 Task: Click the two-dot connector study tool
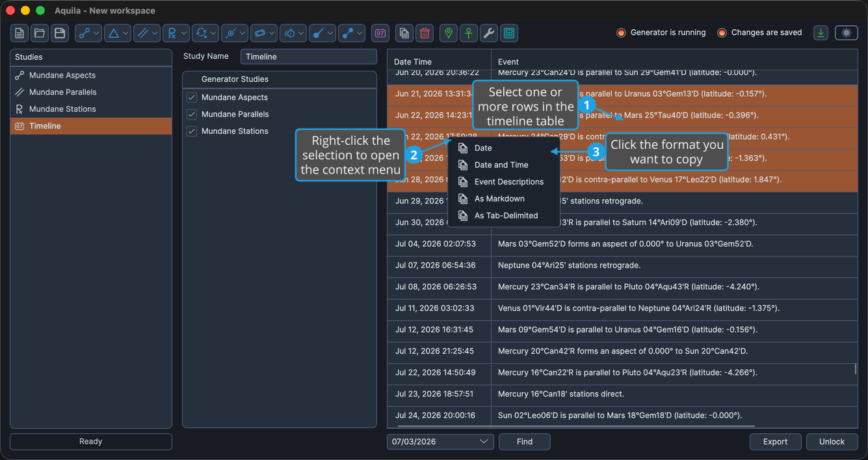[x=352, y=33]
